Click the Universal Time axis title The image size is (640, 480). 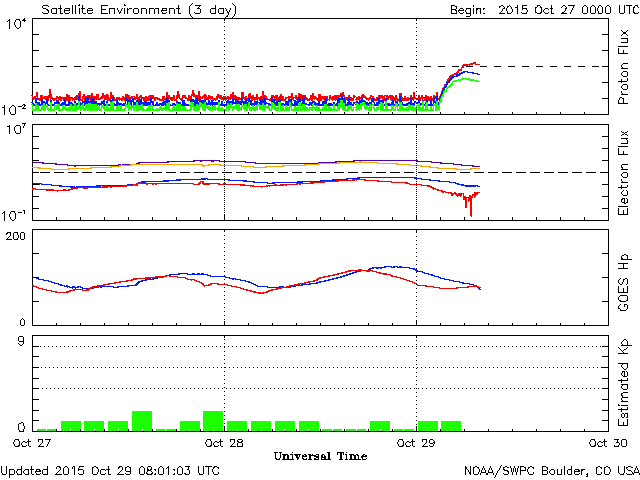point(320,456)
